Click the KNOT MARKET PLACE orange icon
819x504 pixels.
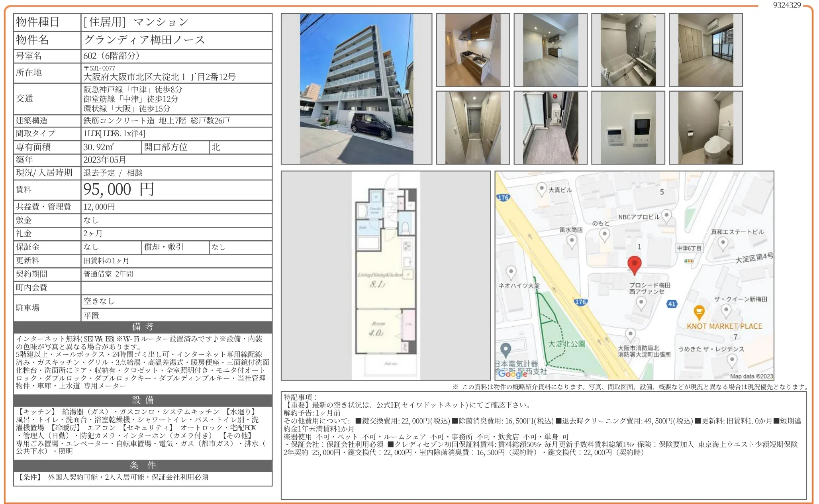coord(699,312)
